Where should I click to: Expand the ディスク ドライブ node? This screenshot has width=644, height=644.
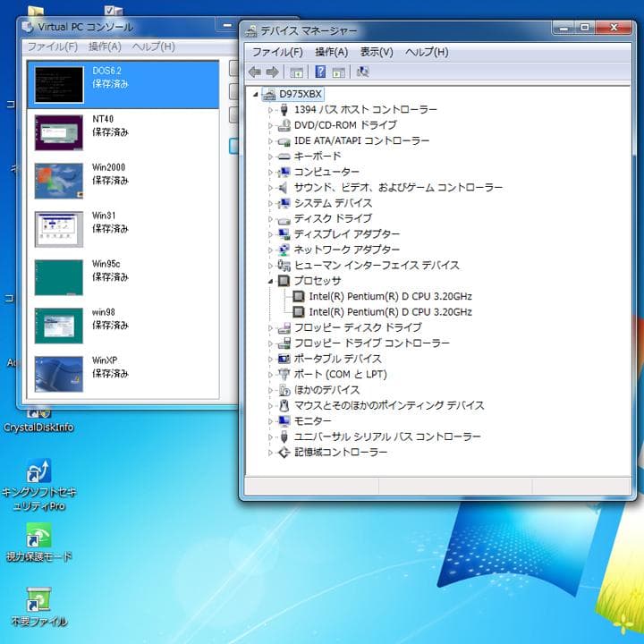click(x=270, y=219)
